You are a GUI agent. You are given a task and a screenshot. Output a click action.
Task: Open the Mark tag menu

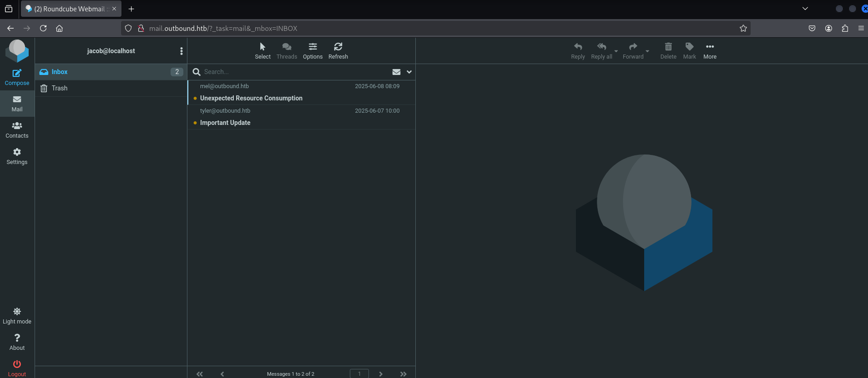tap(689, 51)
